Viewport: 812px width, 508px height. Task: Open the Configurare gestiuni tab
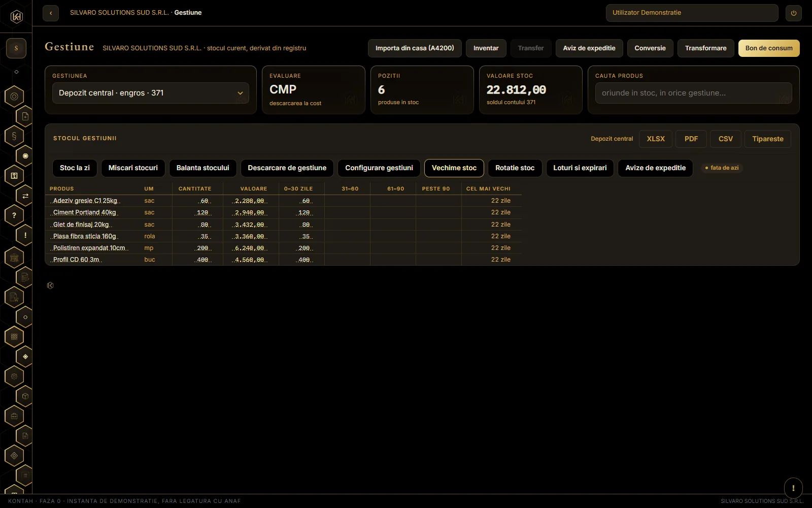point(379,168)
